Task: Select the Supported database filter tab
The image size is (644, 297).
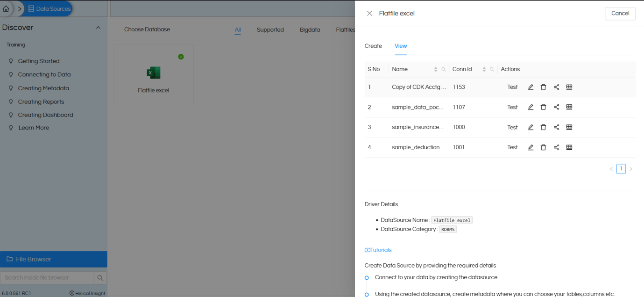Action: point(270,29)
